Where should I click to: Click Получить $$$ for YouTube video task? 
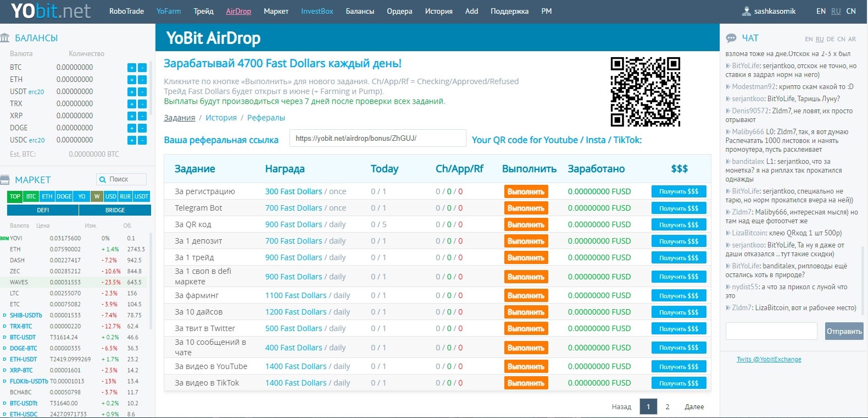tap(678, 367)
